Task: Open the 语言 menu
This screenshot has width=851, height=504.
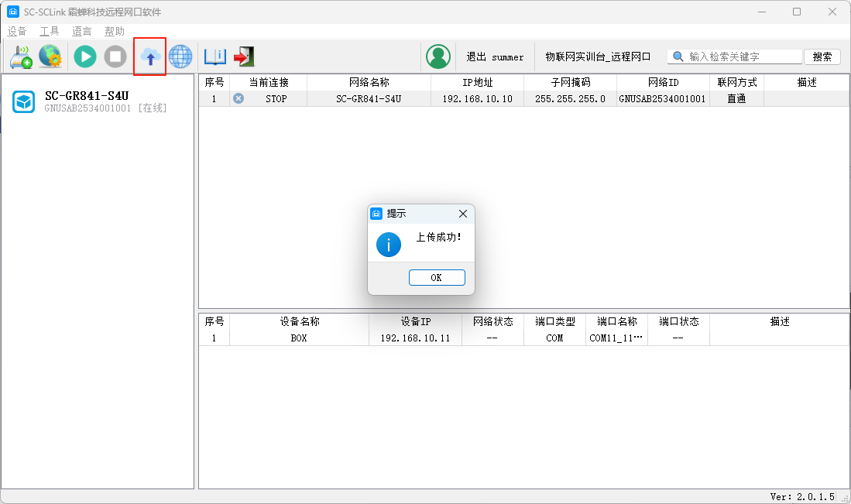Action: [x=82, y=31]
